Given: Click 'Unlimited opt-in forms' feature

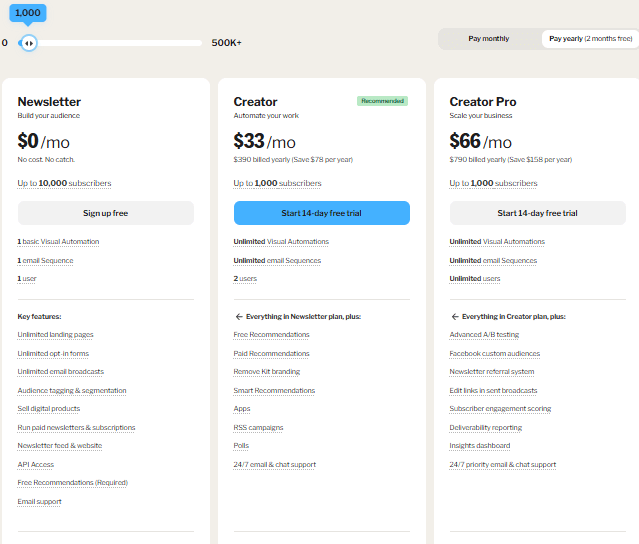Looking at the screenshot, I should [x=53, y=353].
